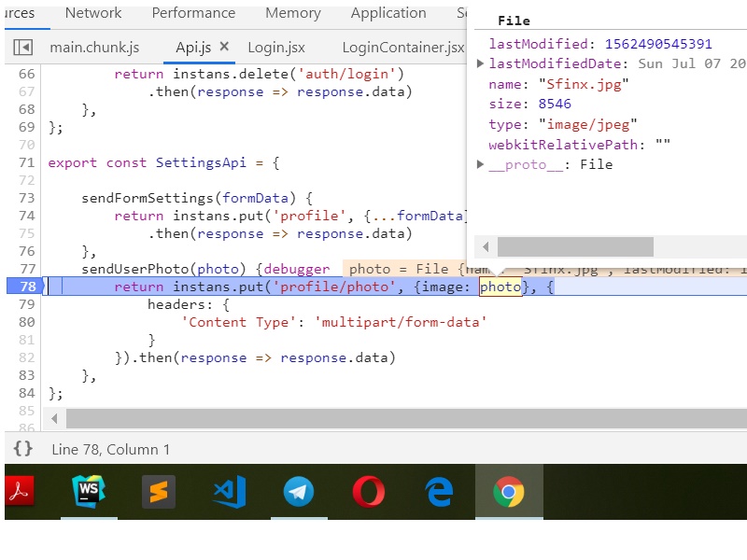Click the Chrome taskbar icon
The height and width of the screenshot is (560, 747).
pos(509,491)
